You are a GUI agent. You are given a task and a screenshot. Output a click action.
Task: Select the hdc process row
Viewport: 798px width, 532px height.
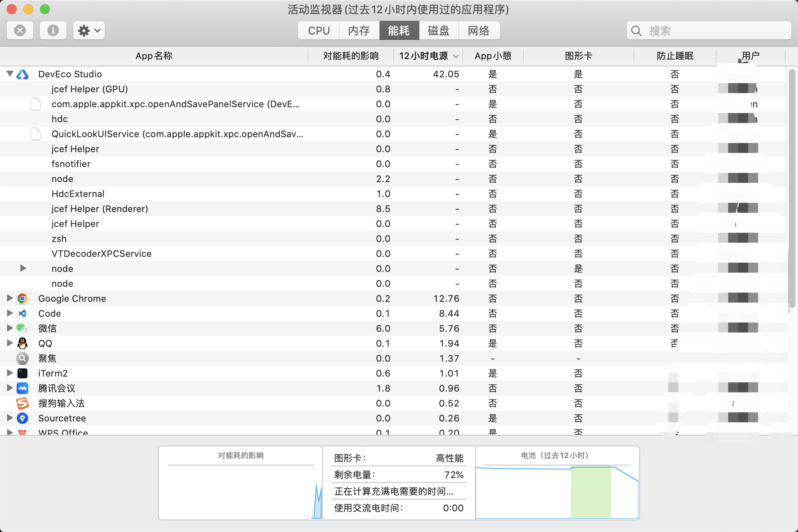click(393, 119)
